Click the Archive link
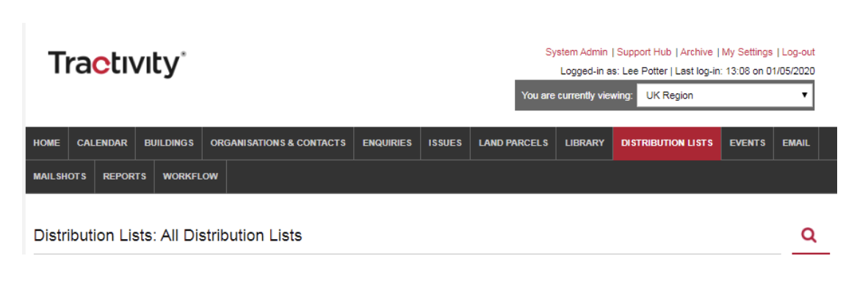Image resolution: width=868 pixels, height=281 pixels. pos(696,52)
